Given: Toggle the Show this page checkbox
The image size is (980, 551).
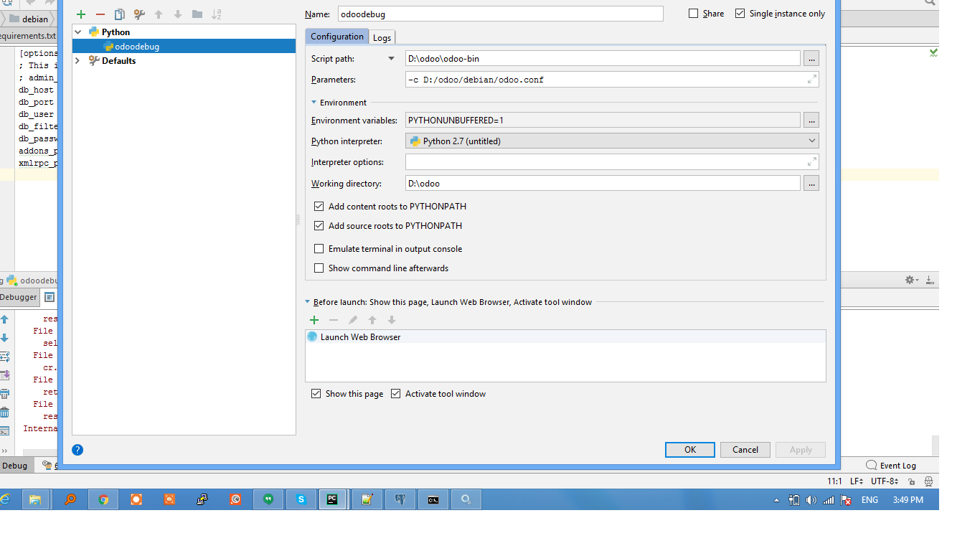Looking at the screenshot, I should pos(316,394).
